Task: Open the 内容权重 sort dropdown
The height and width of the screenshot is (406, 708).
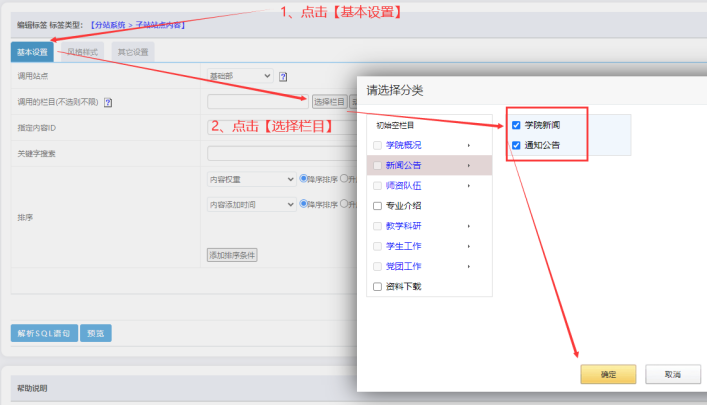Action: [x=251, y=179]
